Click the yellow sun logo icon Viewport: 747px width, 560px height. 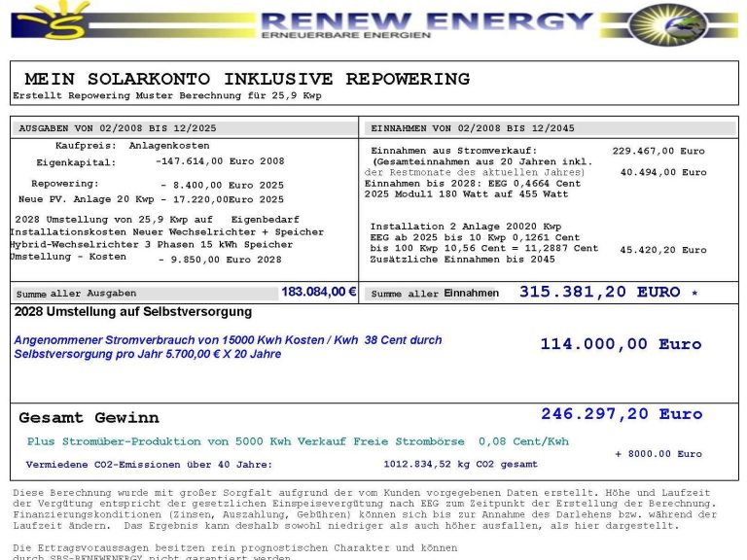click(x=59, y=20)
